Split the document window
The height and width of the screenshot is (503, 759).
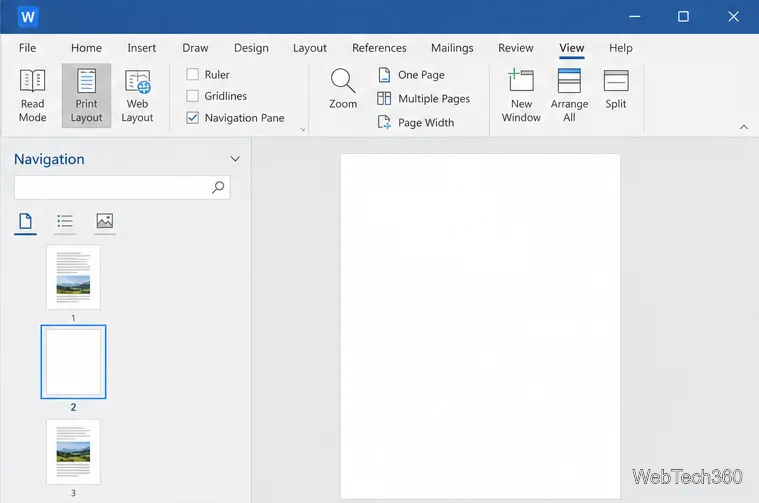(x=616, y=90)
